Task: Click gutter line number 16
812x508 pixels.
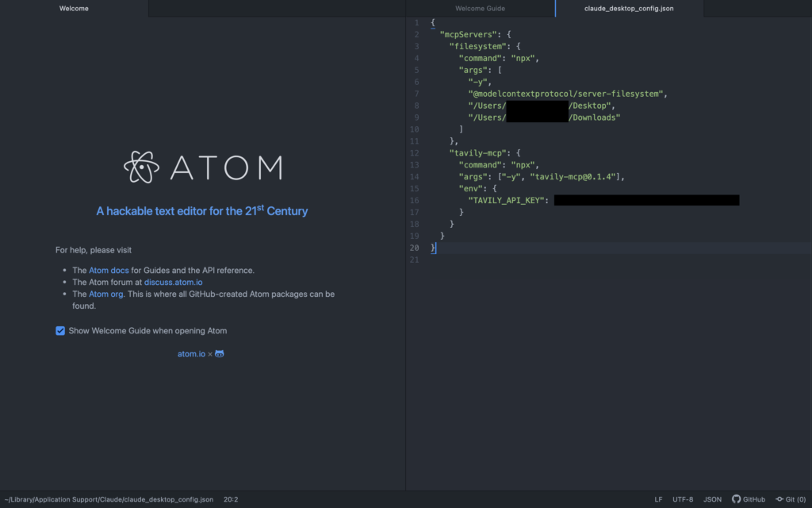Action: pyautogui.click(x=414, y=201)
